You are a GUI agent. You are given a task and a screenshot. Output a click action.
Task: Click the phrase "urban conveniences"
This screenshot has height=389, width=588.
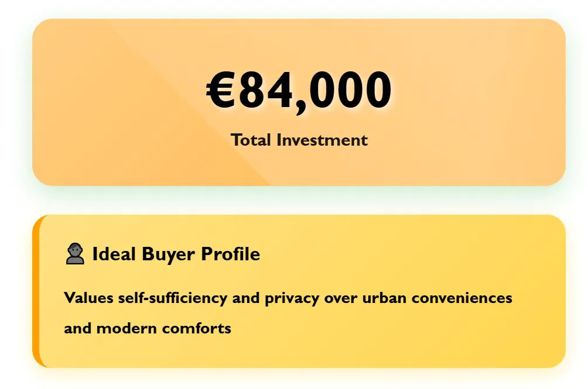coord(437,298)
